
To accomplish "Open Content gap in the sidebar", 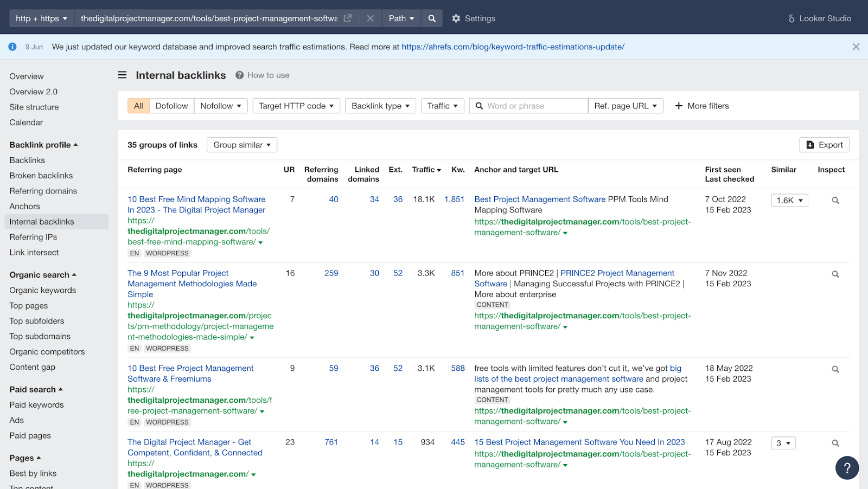I will coord(33,367).
